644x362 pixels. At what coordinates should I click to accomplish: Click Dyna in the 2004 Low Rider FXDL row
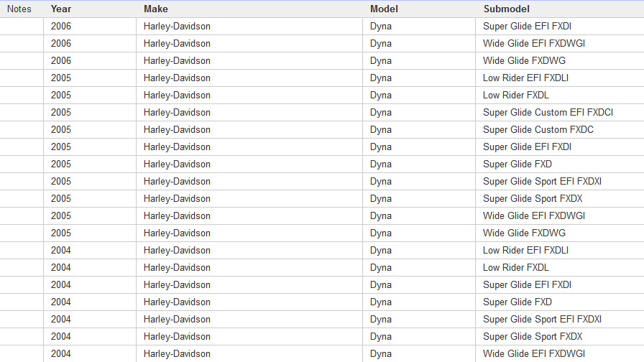[x=381, y=268]
